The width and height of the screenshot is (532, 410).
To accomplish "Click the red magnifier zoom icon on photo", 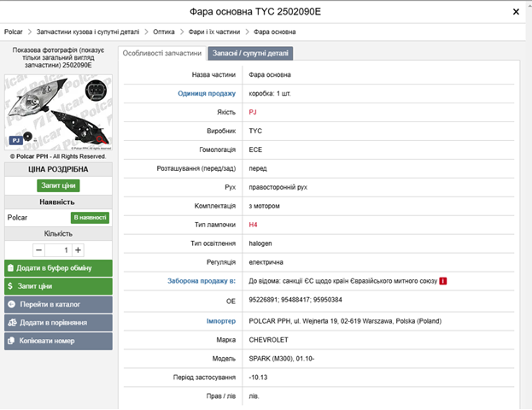I will pyautogui.click(x=101, y=139).
